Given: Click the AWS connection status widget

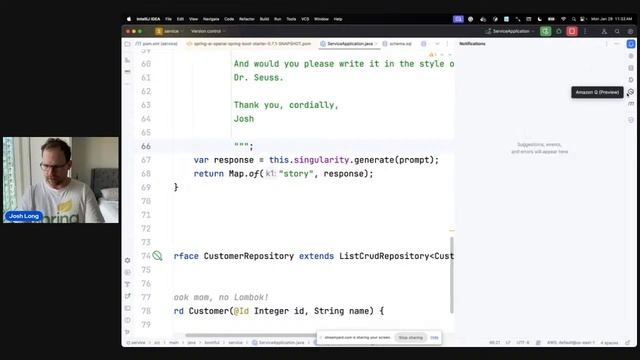Looking at the screenshot, I should tap(571, 342).
